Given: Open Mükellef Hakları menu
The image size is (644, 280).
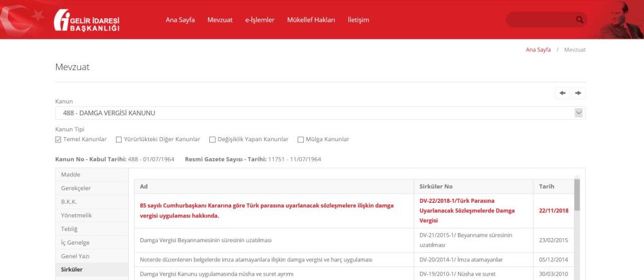Looking at the screenshot, I should [311, 20].
